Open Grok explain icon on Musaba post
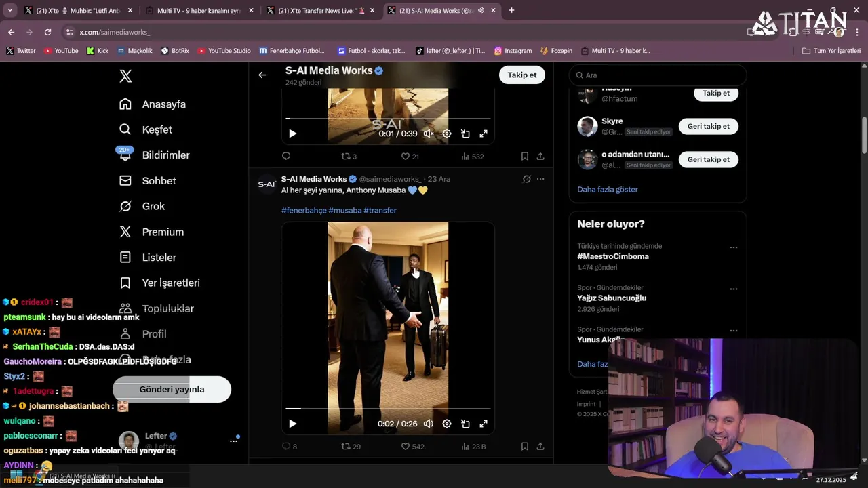This screenshot has height=488, width=868. 526,179
